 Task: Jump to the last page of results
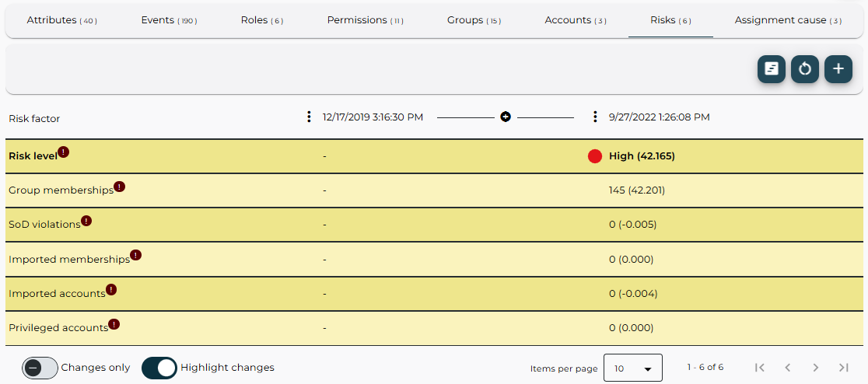(x=844, y=368)
